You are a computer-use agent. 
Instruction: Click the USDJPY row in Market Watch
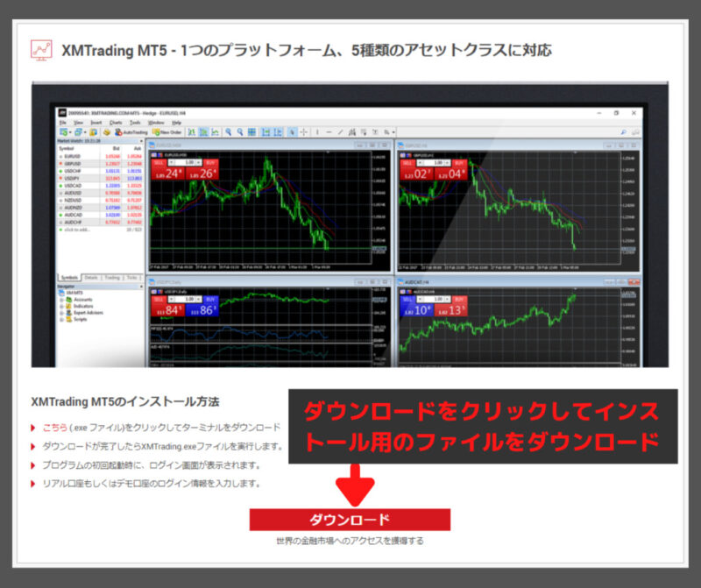pos(100,178)
